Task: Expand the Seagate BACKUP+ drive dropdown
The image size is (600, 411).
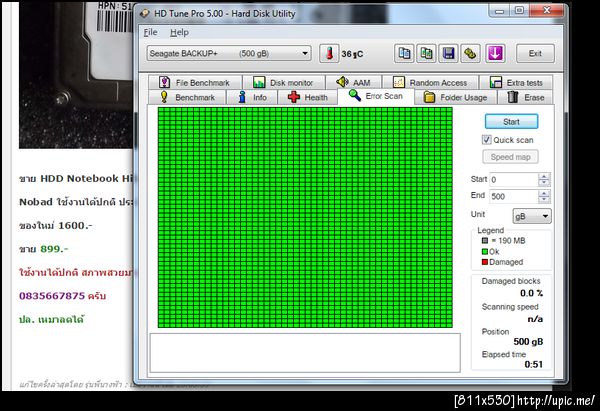Action: [229, 53]
